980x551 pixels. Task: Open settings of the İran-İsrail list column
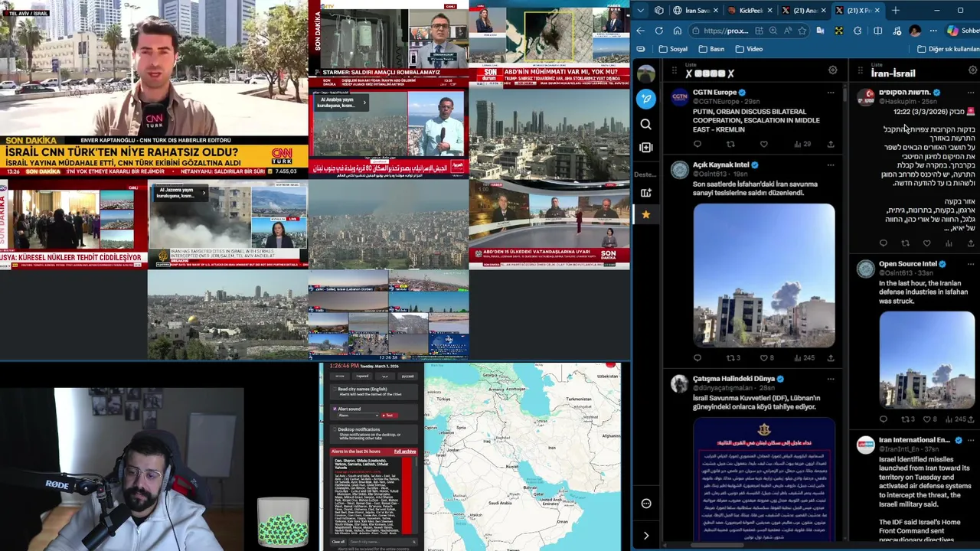(972, 70)
